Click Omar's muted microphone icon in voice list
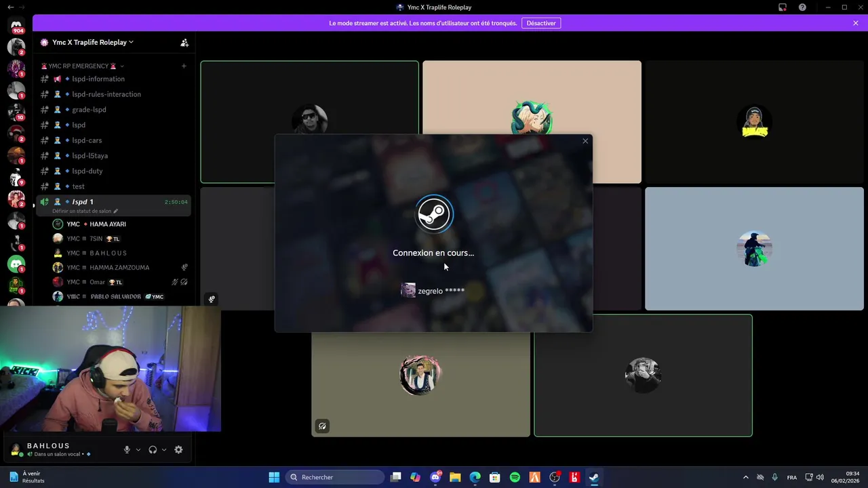The height and width of the screenshot is (488, 868). [175, 282]
